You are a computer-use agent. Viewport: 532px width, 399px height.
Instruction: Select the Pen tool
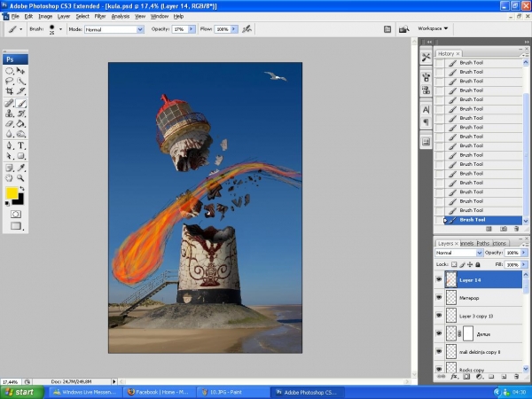[x=9, y=145]
